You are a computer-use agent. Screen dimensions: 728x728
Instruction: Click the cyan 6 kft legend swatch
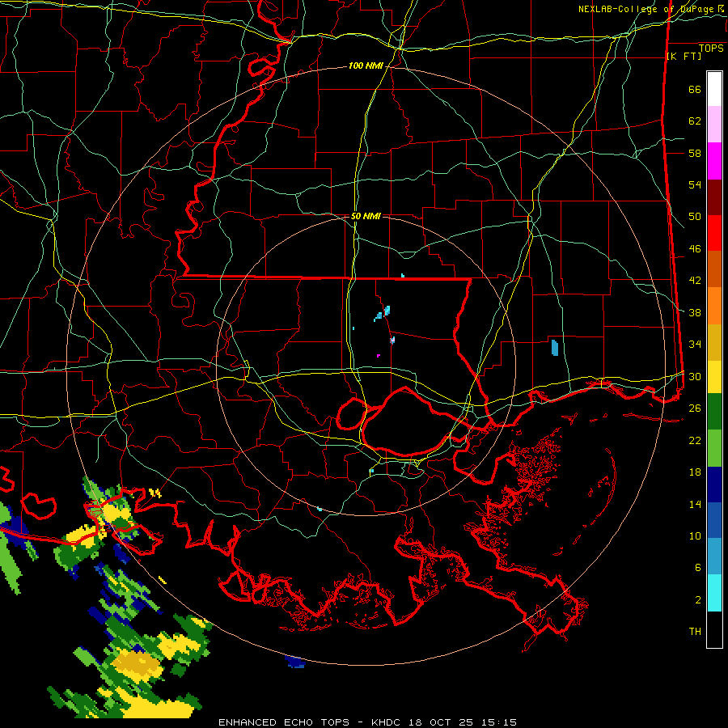tap(714, 593)
